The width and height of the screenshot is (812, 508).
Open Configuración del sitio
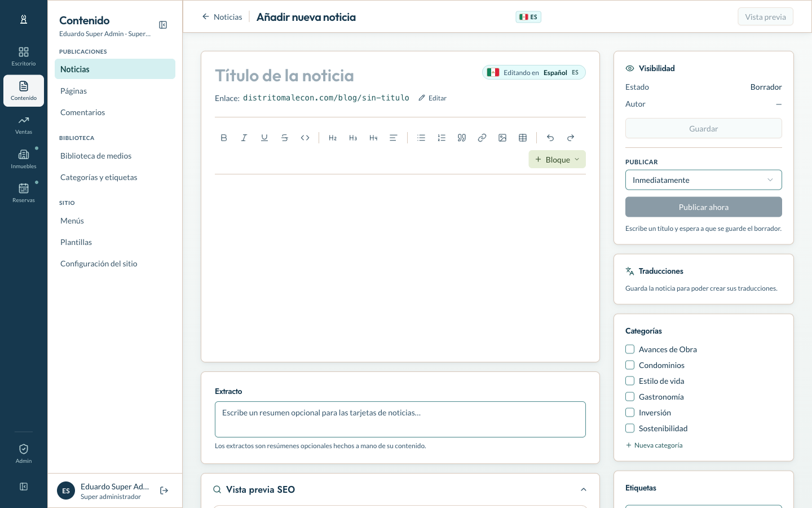[x=115, y=264]
